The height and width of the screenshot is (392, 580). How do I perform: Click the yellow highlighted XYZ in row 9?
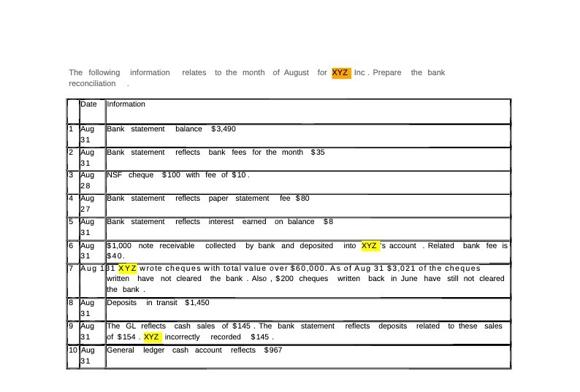tap(152, 337)
